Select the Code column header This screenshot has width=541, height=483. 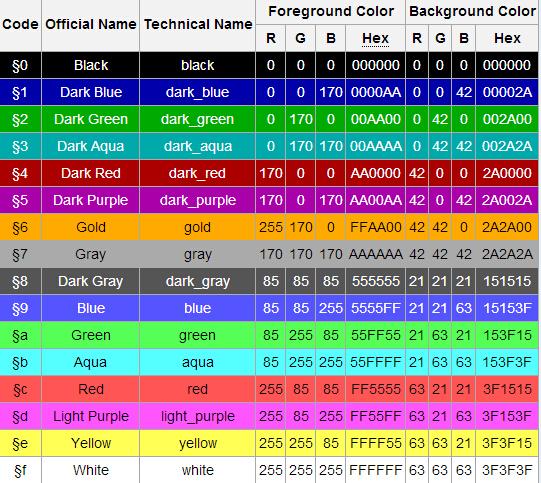coord(20,25)
